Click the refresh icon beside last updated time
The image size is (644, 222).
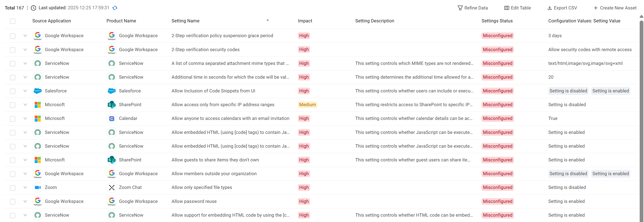click(115, 8)
